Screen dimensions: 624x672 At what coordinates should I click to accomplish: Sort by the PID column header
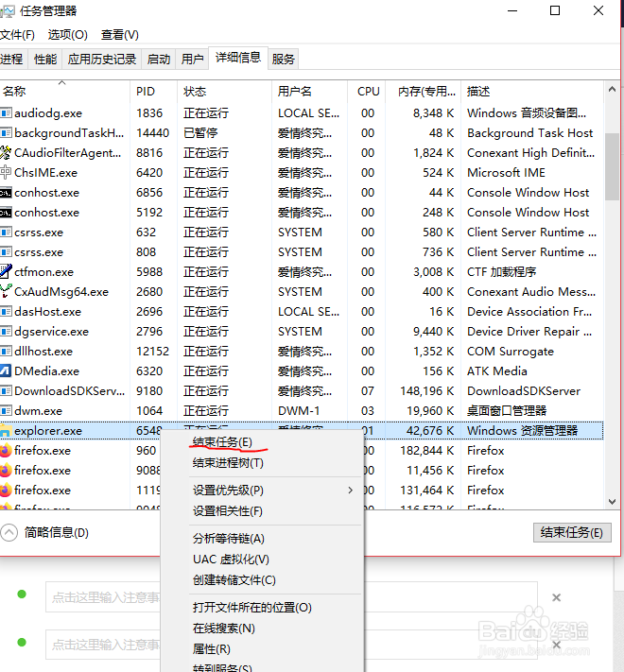pos(153,91)
